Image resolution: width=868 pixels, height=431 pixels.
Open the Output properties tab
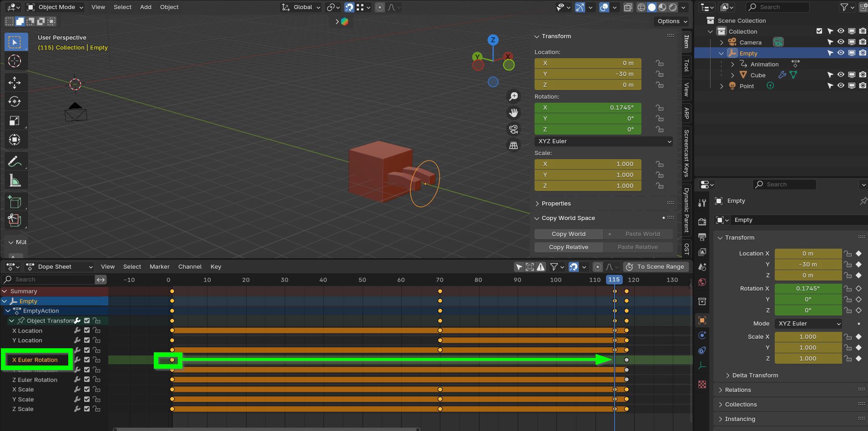click(x=702, y=237)
